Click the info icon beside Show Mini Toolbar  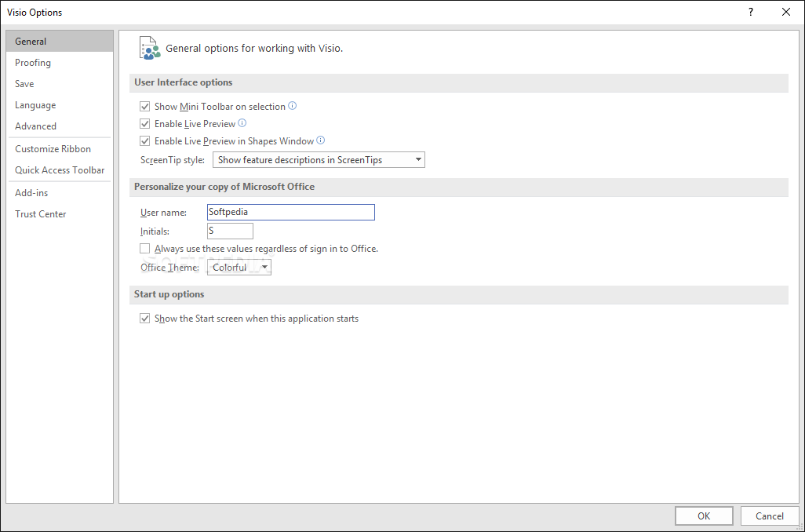pyautogui.click(x=292, y=106)
